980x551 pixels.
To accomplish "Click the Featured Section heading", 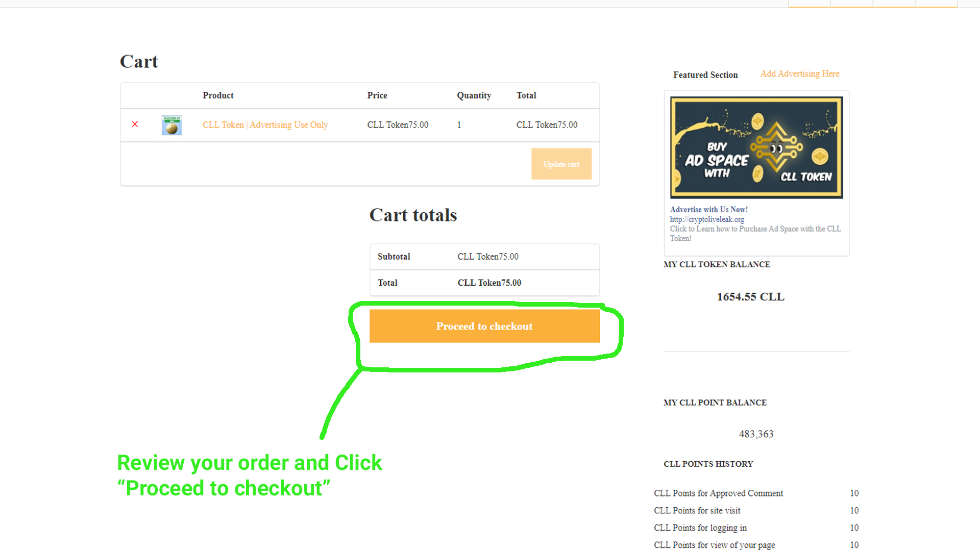I will (705, 75).
